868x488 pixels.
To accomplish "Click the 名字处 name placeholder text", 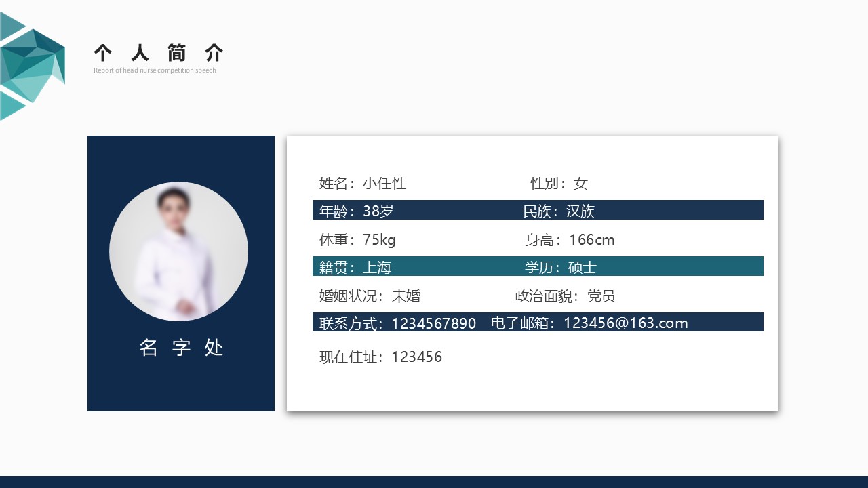I will (x=181, y=348).
